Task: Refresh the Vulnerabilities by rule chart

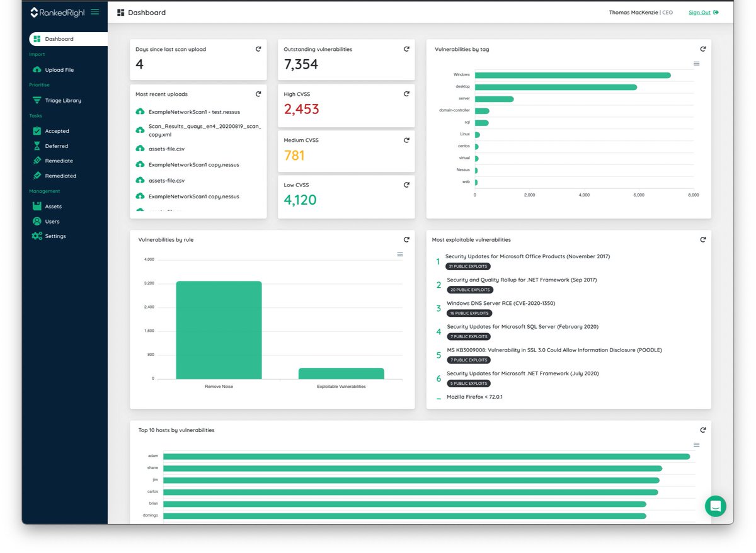Action: pyautogui.click(x=406, y=239)
